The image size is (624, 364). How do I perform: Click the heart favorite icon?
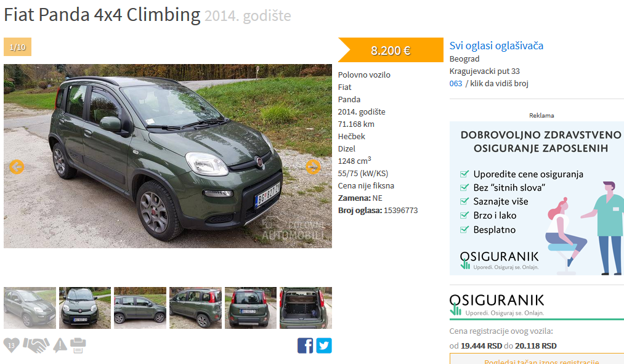click(x=12, y=345)
